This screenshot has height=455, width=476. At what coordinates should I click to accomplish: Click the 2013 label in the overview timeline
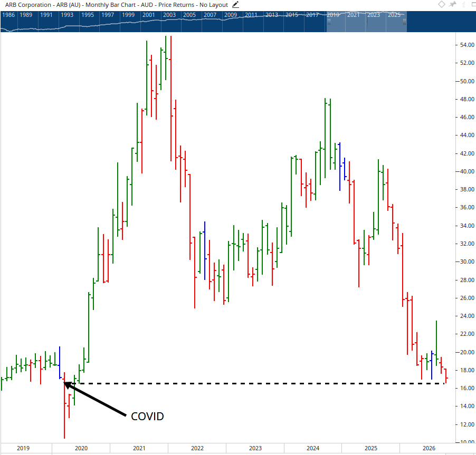(x=272, y=15)
